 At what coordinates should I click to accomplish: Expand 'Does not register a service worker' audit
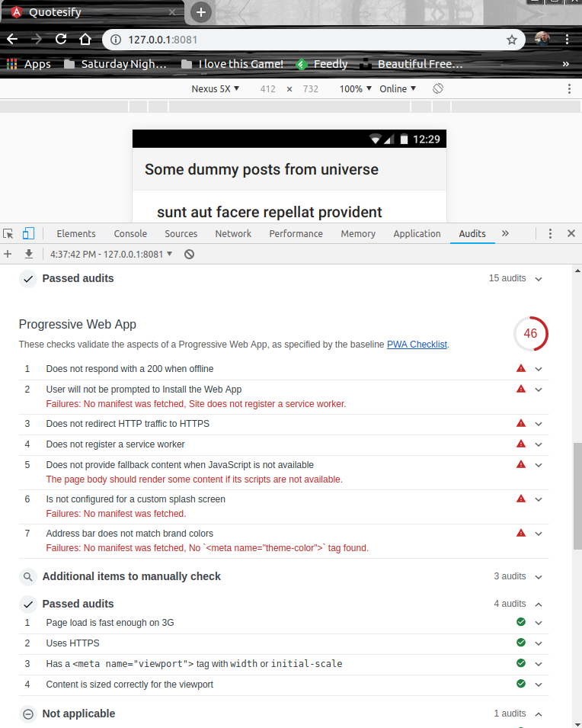(x=539, y=444)
